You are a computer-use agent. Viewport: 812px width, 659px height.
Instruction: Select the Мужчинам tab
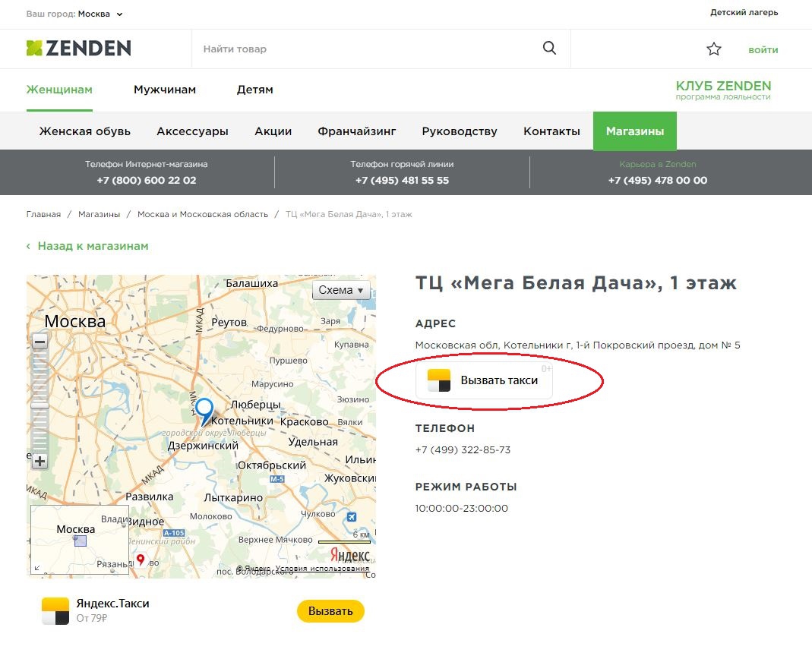[x=165, y=90]
